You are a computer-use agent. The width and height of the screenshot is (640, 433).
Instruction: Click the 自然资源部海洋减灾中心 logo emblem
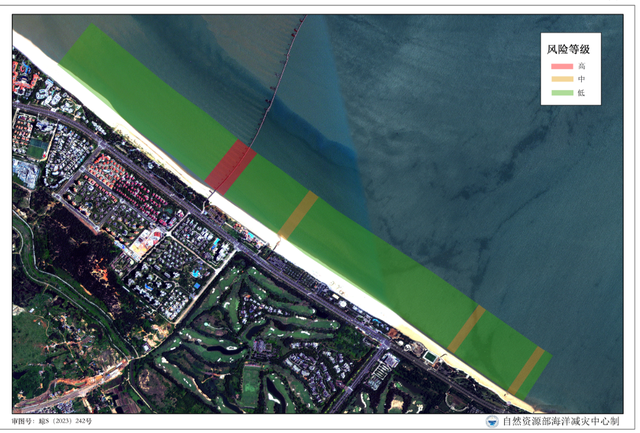[492, 422]
